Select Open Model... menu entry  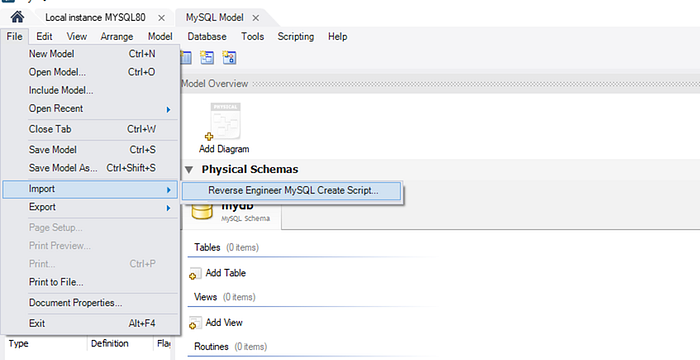pos(90,72)
